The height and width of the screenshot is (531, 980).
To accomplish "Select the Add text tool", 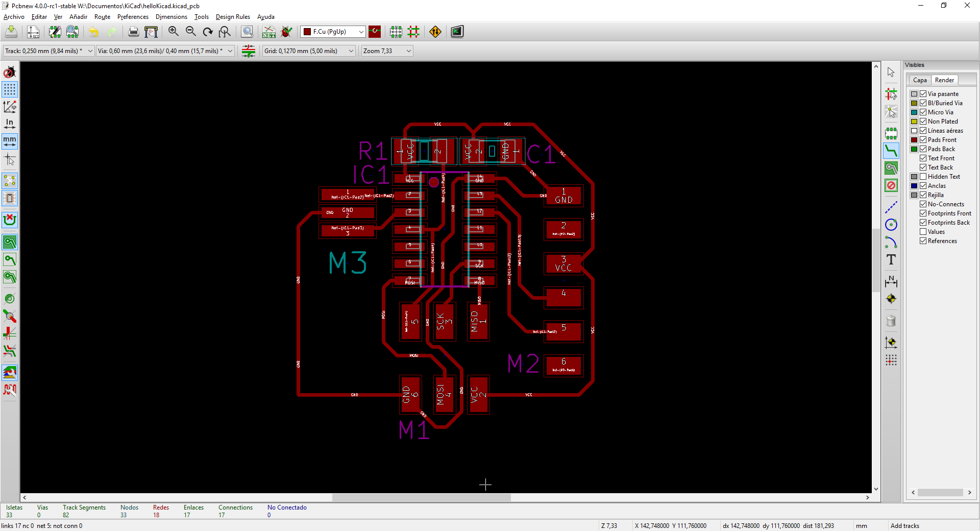I will [x=891, y=259].
